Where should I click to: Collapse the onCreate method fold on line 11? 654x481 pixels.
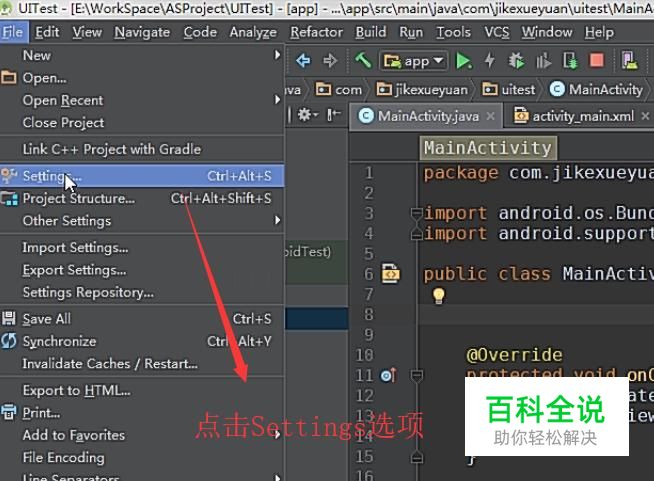(x=416, y=375)
